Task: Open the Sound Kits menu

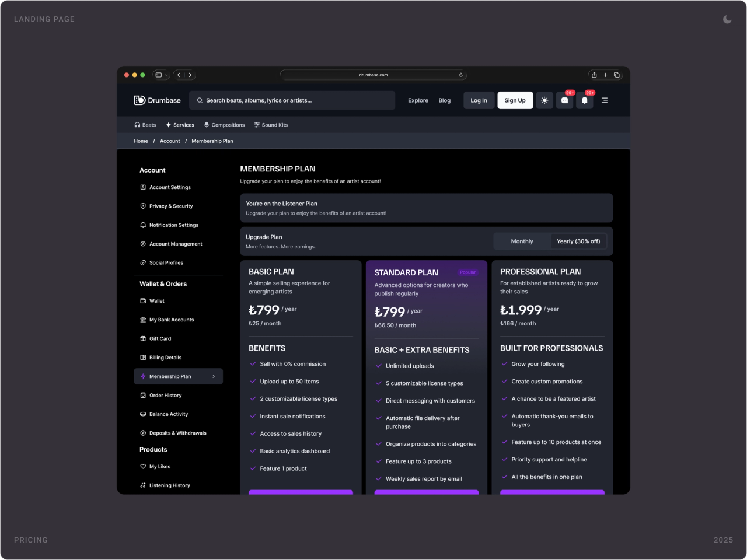Action: [271, 125]
